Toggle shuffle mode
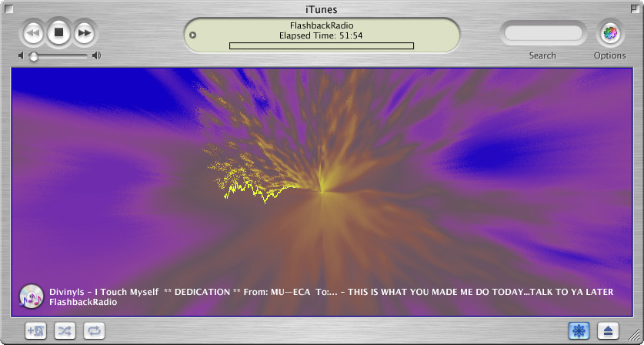 [x=65, y=330]
